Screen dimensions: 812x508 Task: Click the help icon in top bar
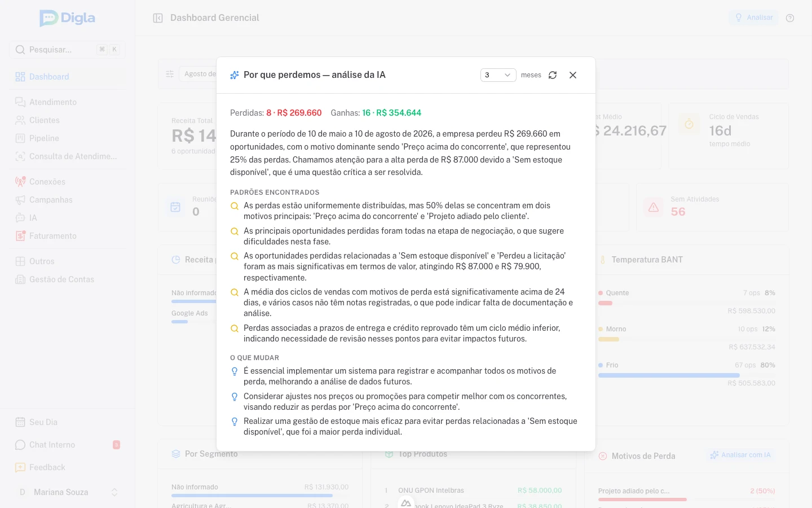(x=790, y=18)
